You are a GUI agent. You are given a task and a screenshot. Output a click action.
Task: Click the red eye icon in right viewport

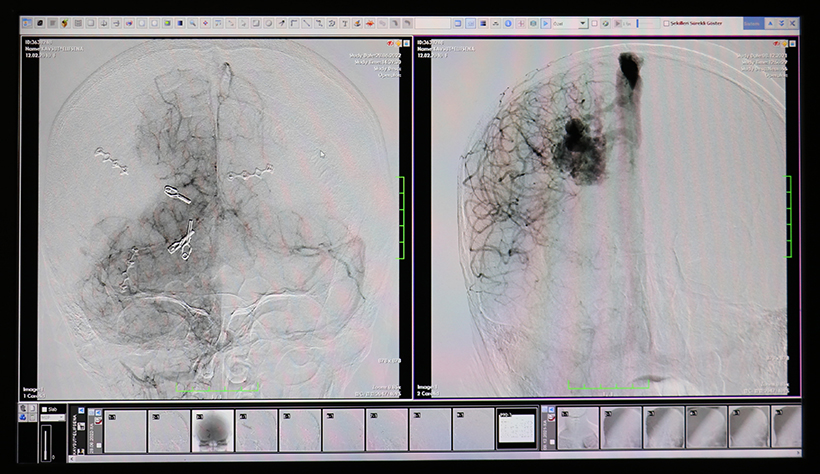[x=777, y=43]
